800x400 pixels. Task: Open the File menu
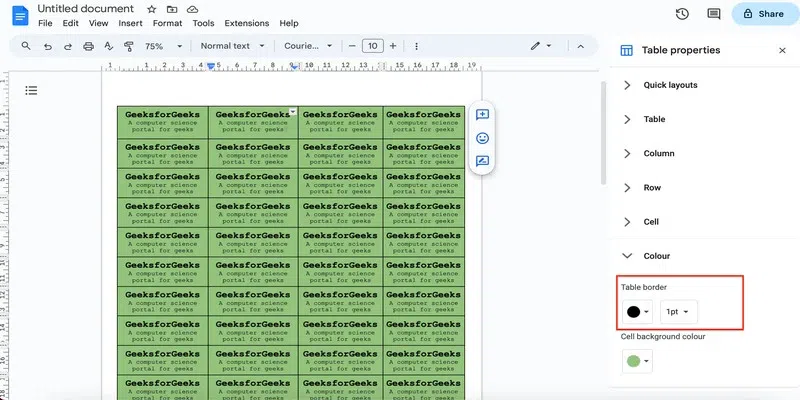point(45,23)
